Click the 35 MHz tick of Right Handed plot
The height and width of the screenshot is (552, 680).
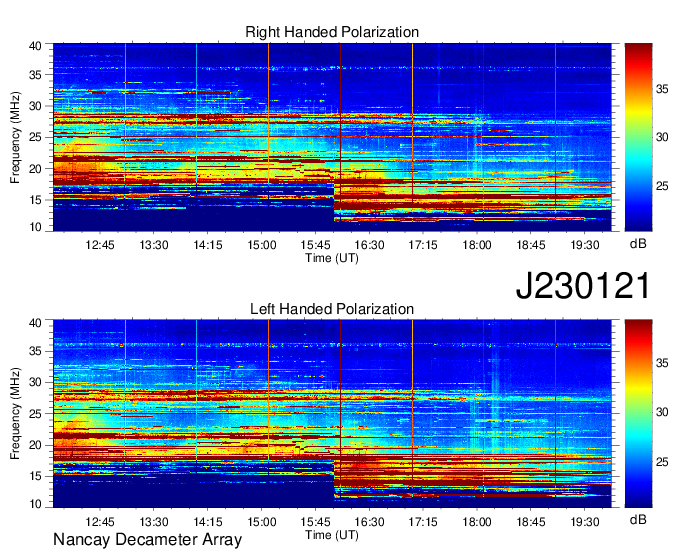[36, 75]
